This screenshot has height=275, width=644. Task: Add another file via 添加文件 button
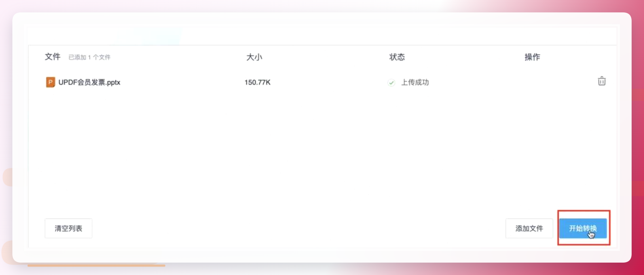[529, 228]
